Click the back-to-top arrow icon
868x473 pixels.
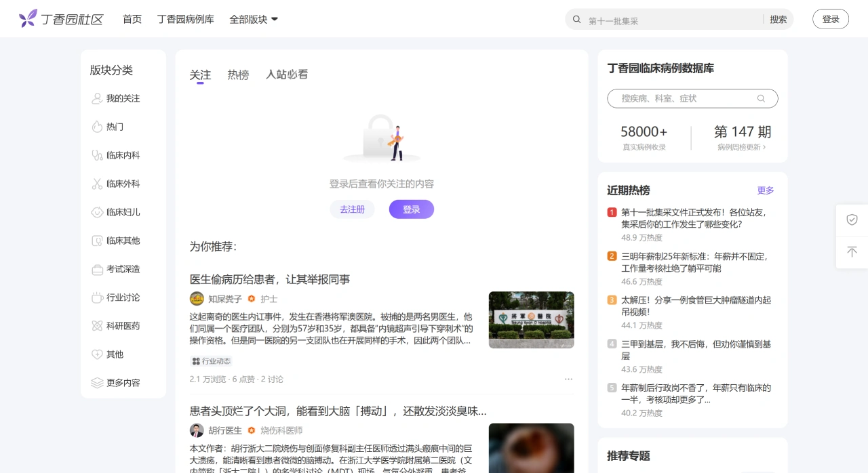[852, 251]
